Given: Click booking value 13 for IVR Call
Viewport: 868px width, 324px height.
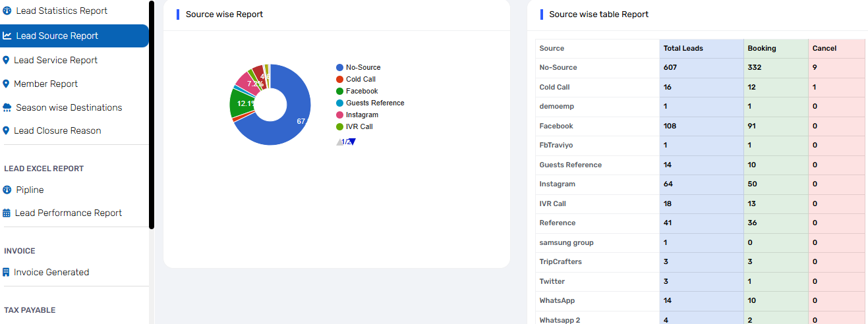Looking at the screenshot, I should click(753, 203).
